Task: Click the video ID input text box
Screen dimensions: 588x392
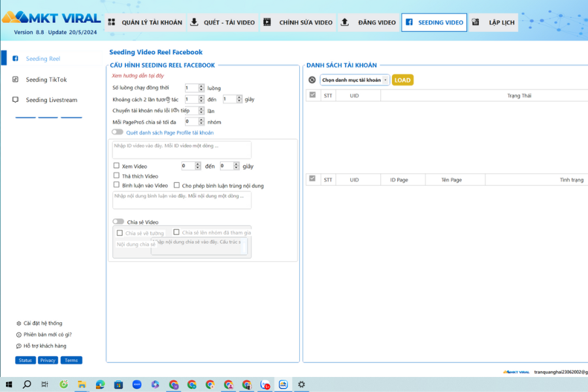Action: point(182,150)
